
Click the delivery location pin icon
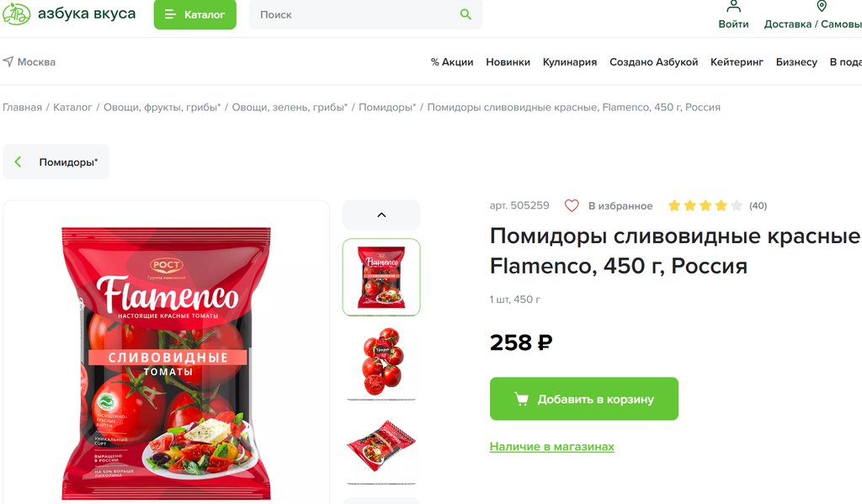[822, 6]
